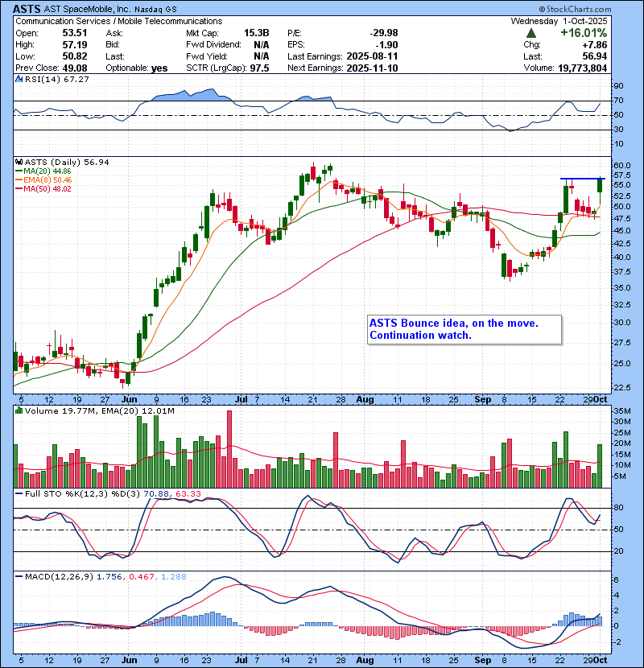Click the candlestick icon beside ASTS (Daily)

tap(19, 162)
